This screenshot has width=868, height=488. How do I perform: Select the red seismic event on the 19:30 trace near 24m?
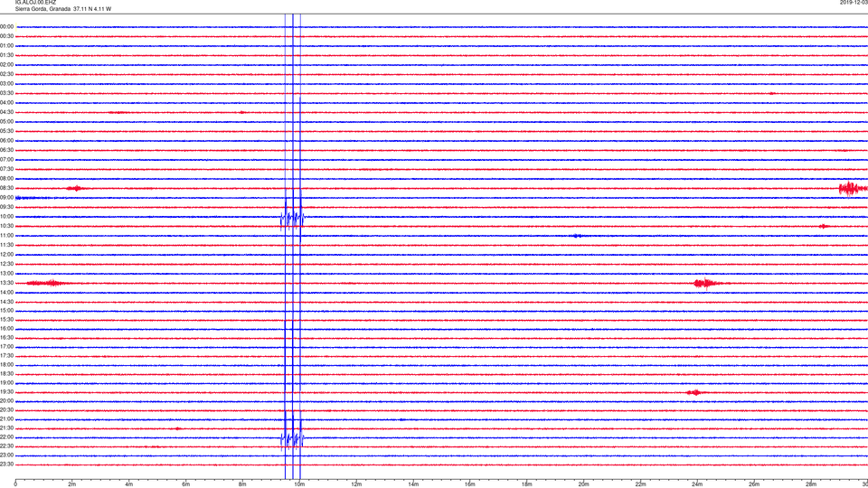[694, 392]
